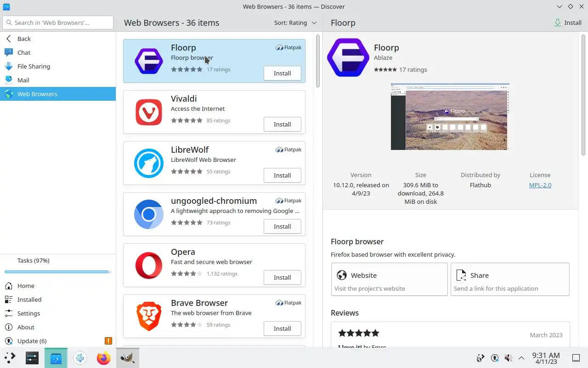The image size is (588, 368).
Task: Install Brave Browser
Action: click(283, 328)
